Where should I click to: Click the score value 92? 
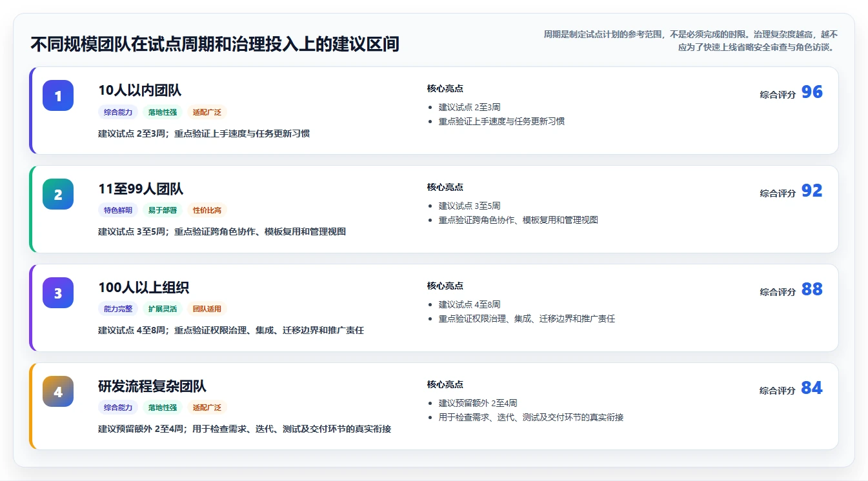click(x=812, y=191)
